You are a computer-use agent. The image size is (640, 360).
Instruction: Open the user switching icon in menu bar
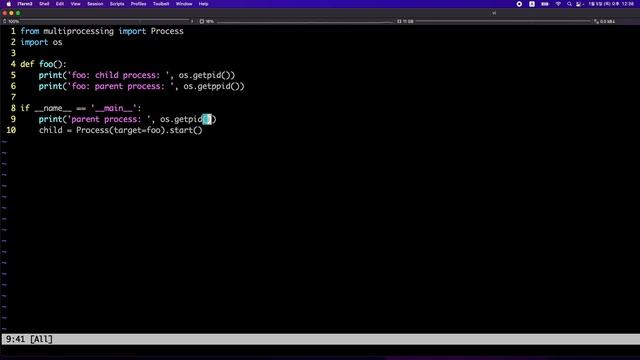(x=579, y=4)
